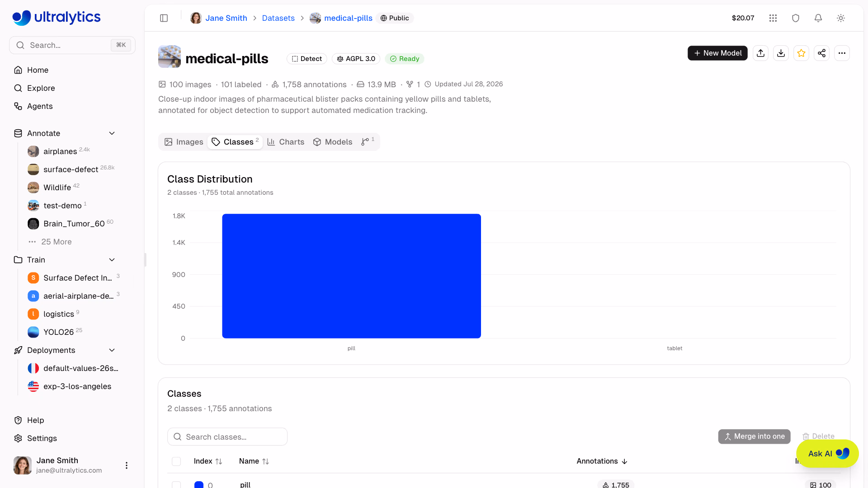This screenshot has width=868, height=488.
Task: Switch to the Images tab
Action: (184, 142)
